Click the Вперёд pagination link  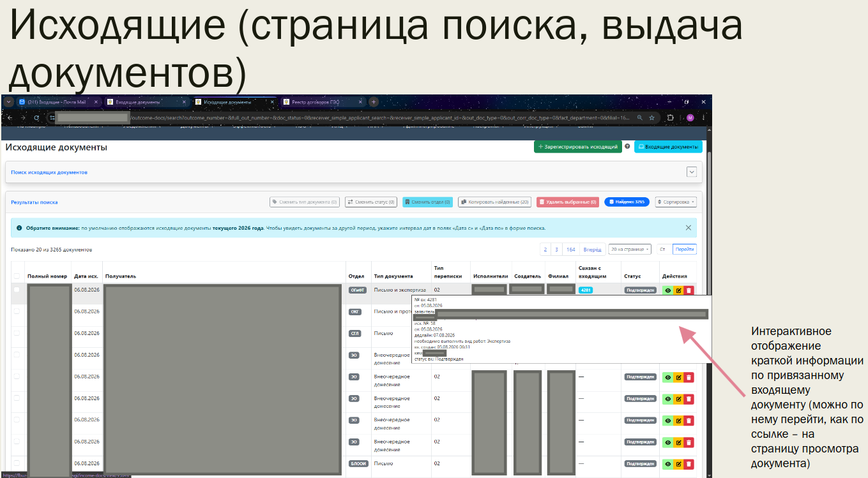point(592,250)
